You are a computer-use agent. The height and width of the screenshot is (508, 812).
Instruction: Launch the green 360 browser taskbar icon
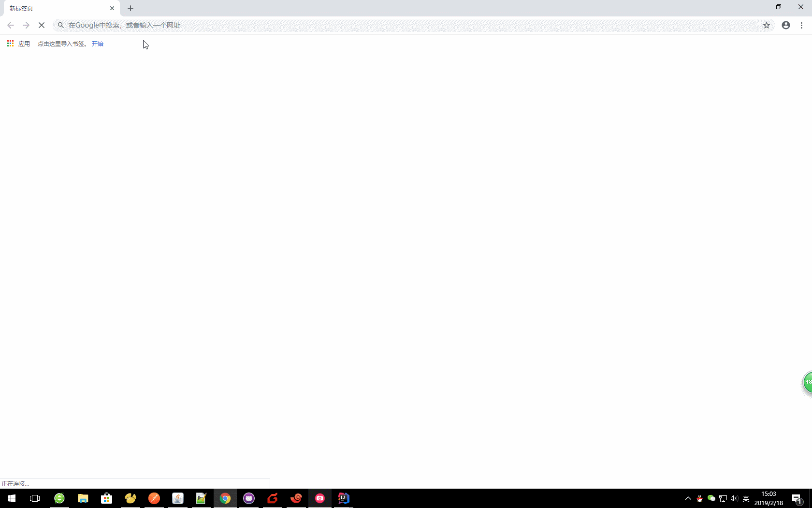[x=59, y=498]
